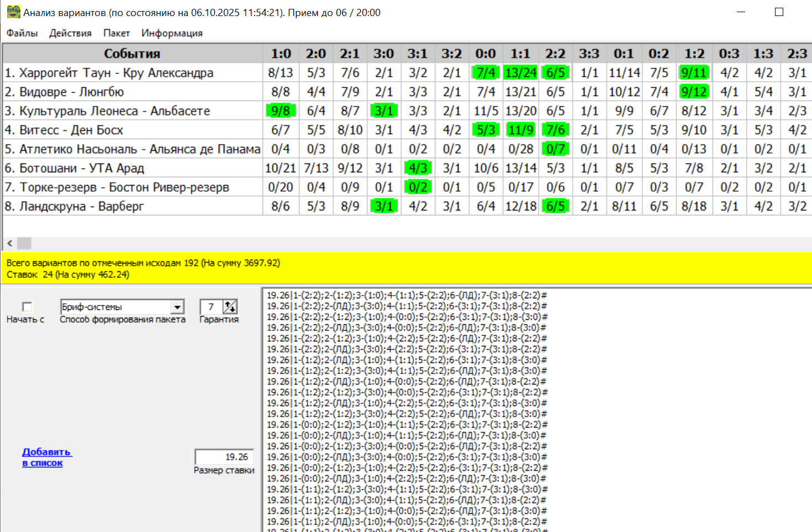Click the События column header
Screen dimensions: 812x532
pyautogui.click(x=132, y=54)
